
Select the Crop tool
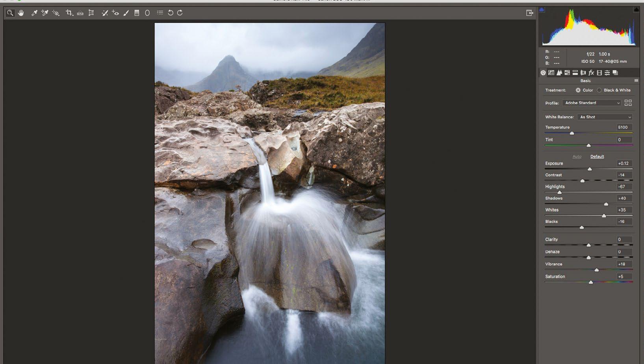coord(69,13)
